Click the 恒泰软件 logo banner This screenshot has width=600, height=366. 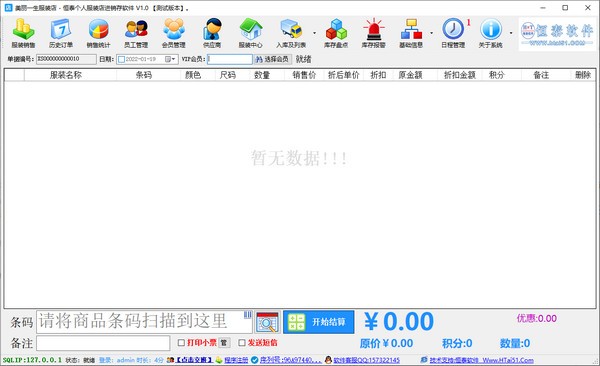[557, 34]
